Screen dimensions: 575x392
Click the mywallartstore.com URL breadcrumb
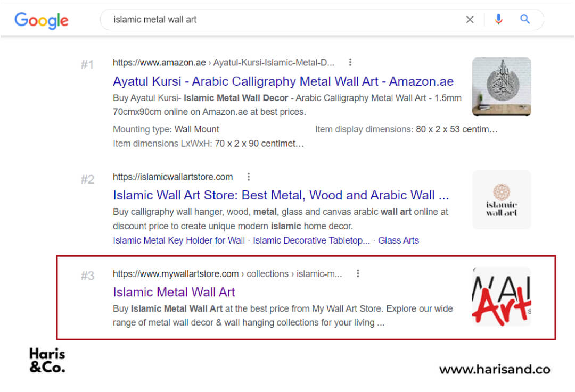click(227, 274)
